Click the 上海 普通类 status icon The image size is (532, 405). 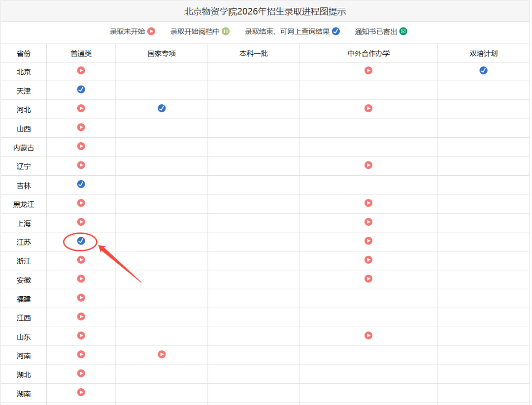click(x=81, y=222)
